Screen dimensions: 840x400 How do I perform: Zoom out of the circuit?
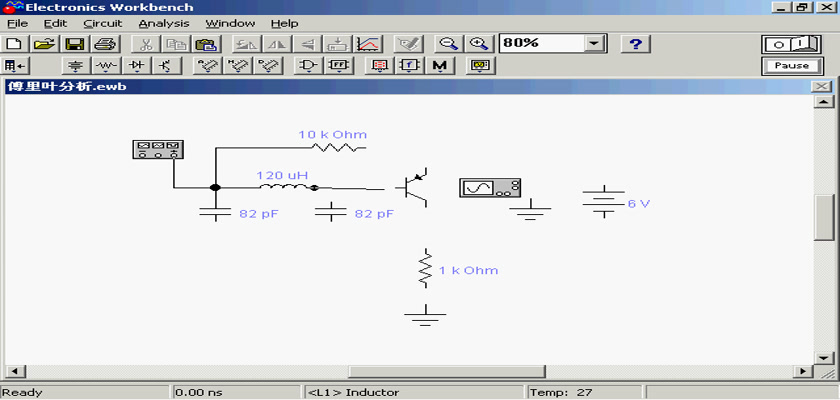click(448, 44)
